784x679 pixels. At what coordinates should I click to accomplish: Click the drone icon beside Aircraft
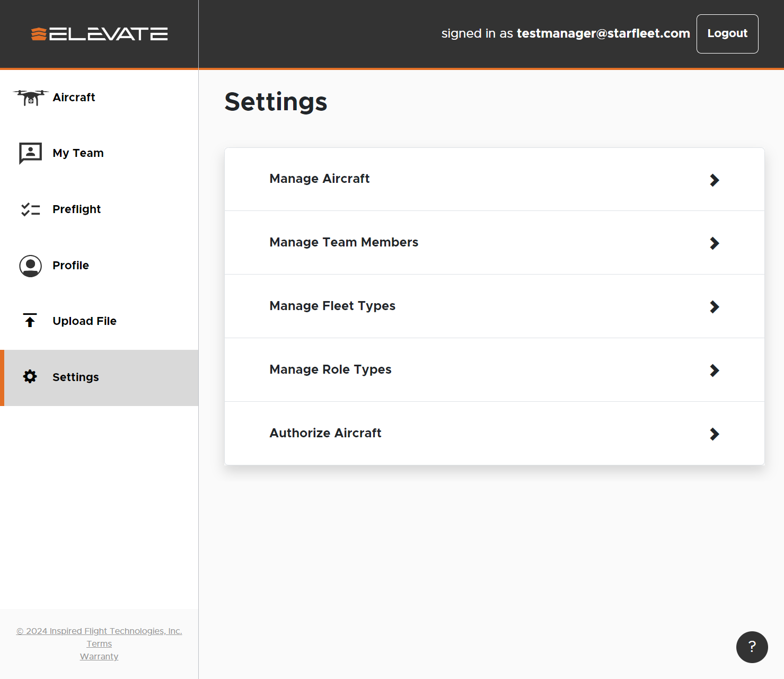[31, 98]
